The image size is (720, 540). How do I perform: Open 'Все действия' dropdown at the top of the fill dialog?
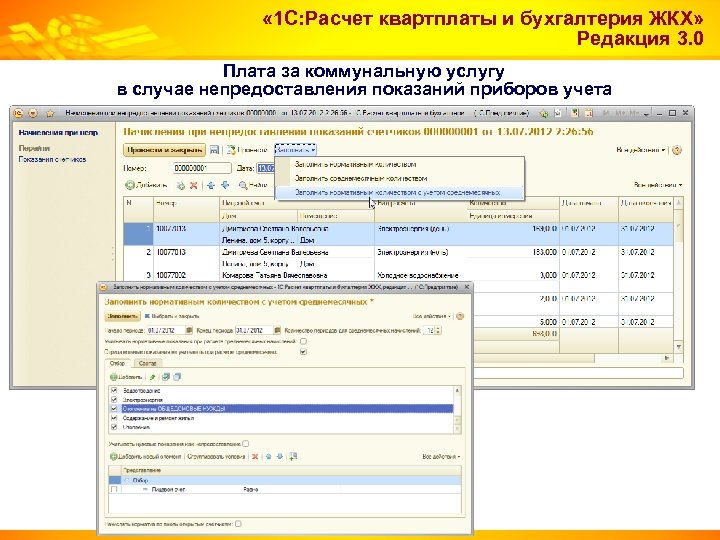[x=432, y=316]
